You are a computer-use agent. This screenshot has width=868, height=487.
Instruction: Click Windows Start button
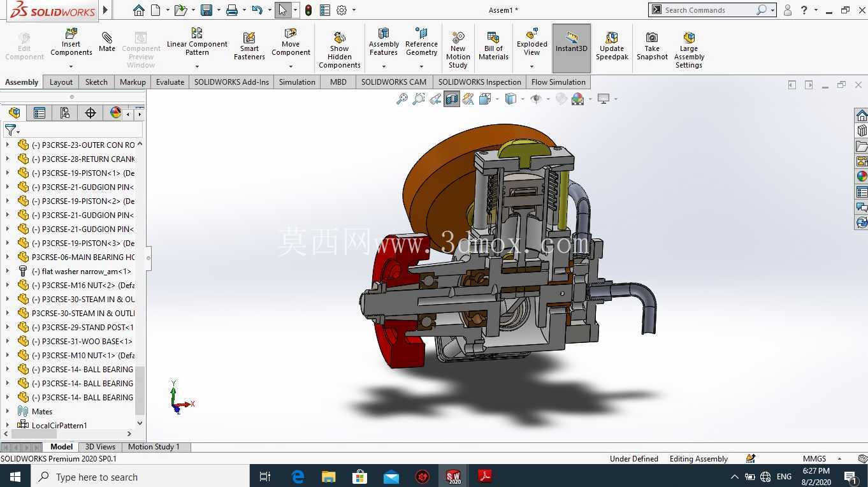pos(15,476)
